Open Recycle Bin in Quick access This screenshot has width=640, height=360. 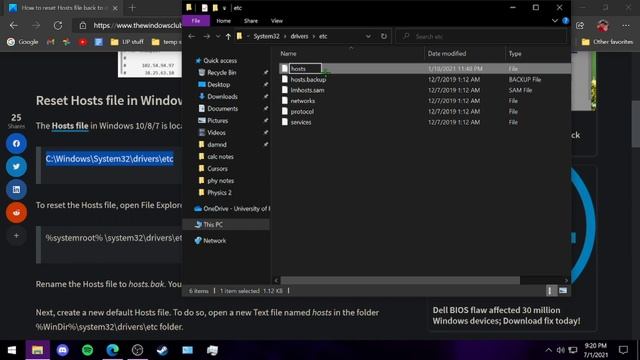point(221,73)
